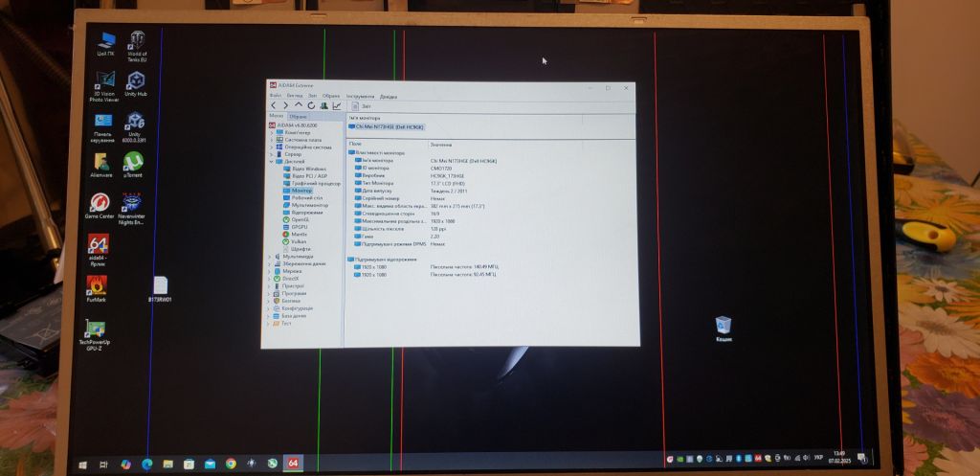Click the AIDA64 forward navigation arrow
The height and width of the screenshot is (476, 980).
tap(285, 105)
